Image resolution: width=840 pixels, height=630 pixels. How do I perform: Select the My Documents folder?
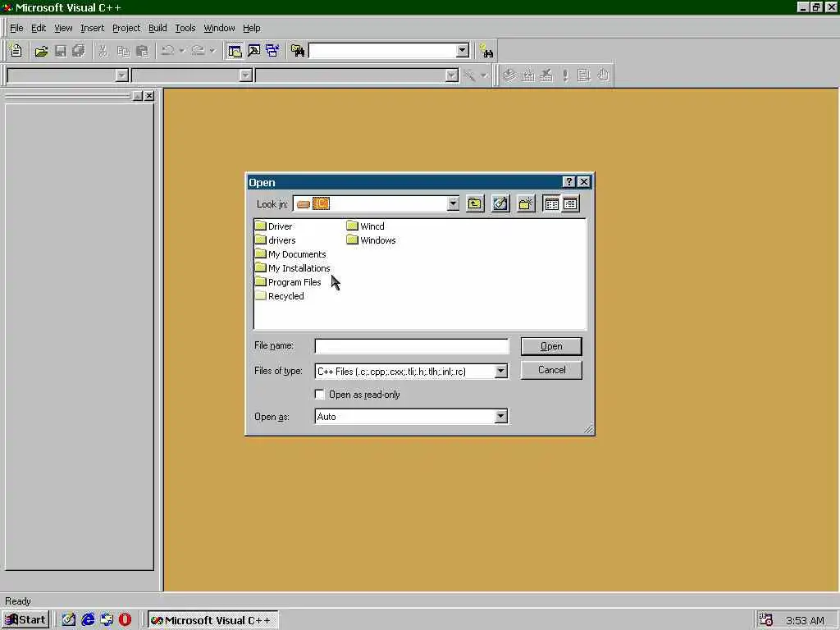point(290,254)
